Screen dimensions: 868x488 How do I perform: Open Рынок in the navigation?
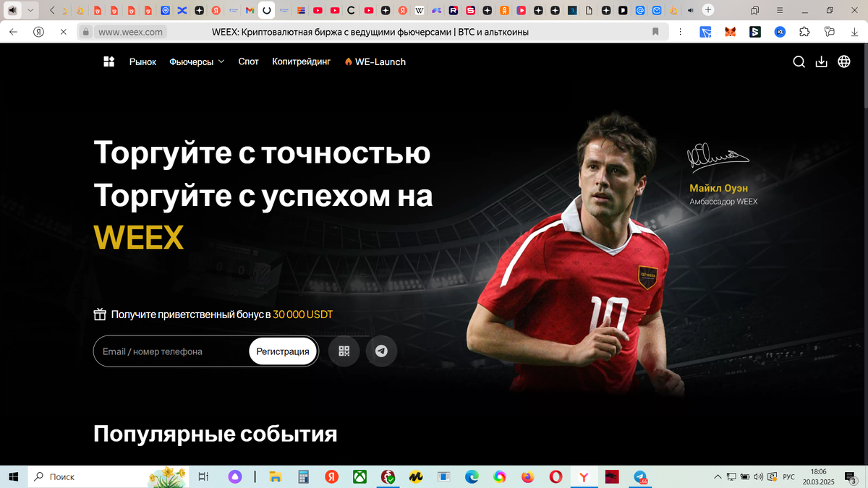(142, 61)
